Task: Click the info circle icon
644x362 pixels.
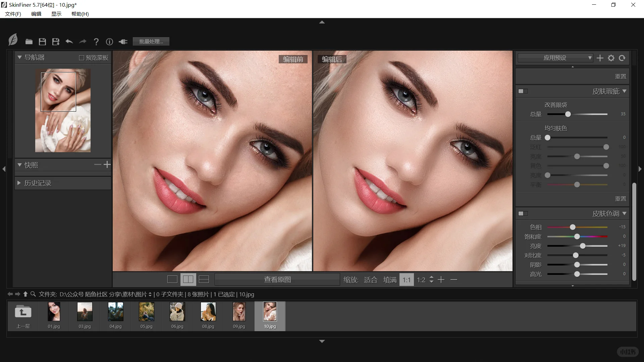Action: point(109,42)
